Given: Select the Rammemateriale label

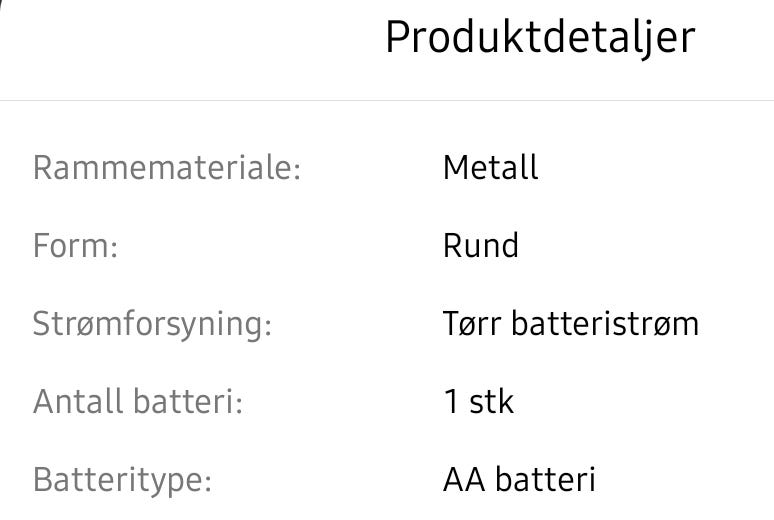Looking at the screenshot, I should [166, 167].
